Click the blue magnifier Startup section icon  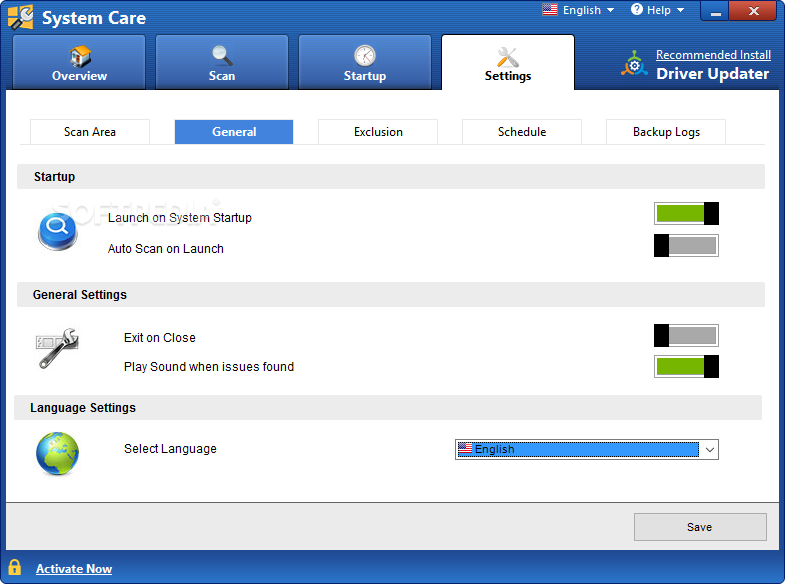58,231
